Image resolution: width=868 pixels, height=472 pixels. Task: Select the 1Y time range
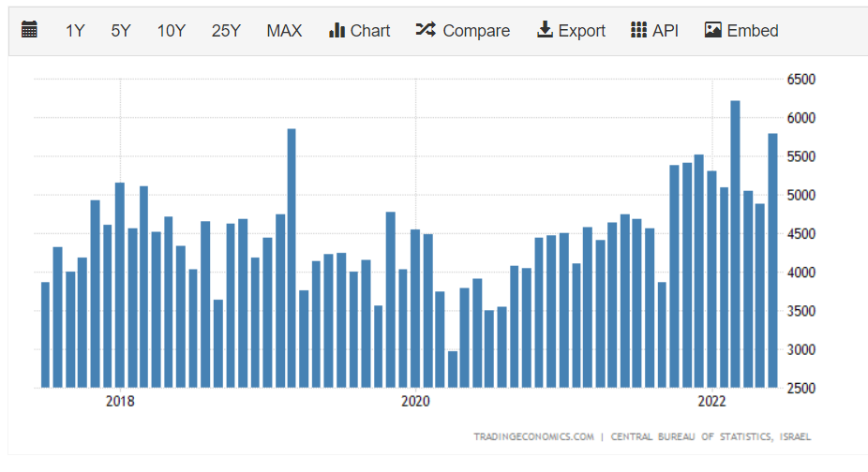pos(75,31)
